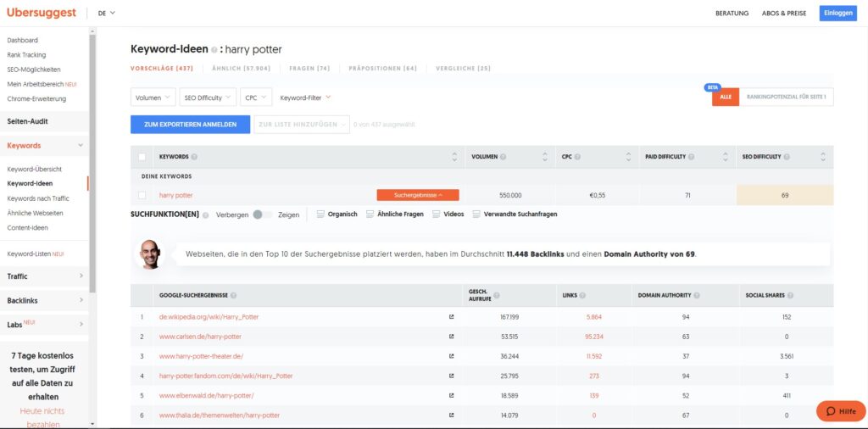This screenshot has height=429, width=868.
Task: Open the DE language dropdown
Action: 107,13
